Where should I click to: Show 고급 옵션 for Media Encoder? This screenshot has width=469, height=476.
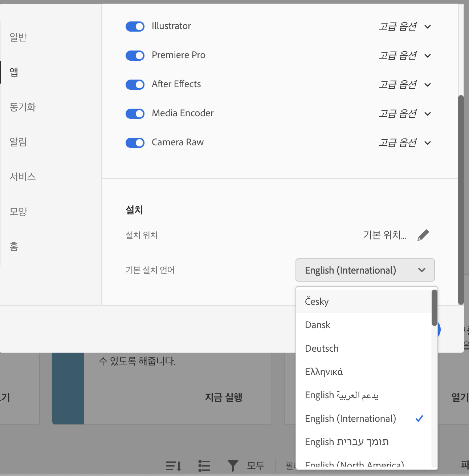click(405, 113)
